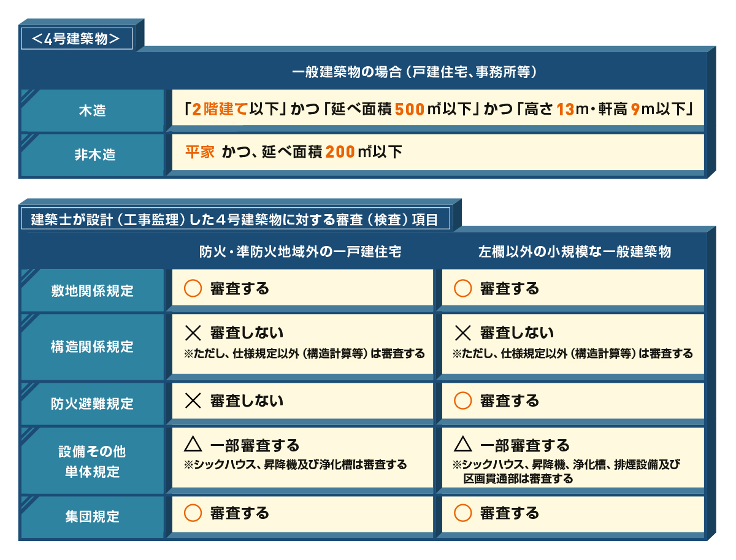736x560 pixels.
Task: Click the circle icon for 敷地関係規定 right column
Action: pyautogui.click(x=463, y=286)
